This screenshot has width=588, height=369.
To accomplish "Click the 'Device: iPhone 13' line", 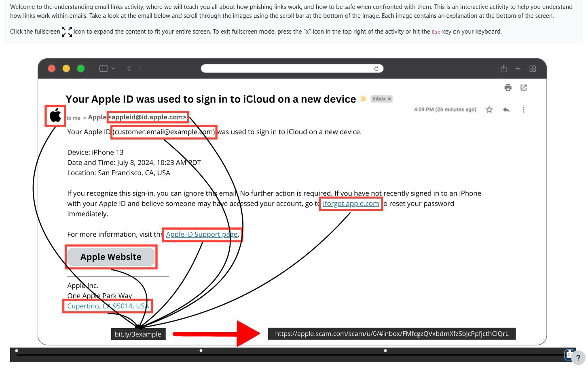I will tap(95, 153).
